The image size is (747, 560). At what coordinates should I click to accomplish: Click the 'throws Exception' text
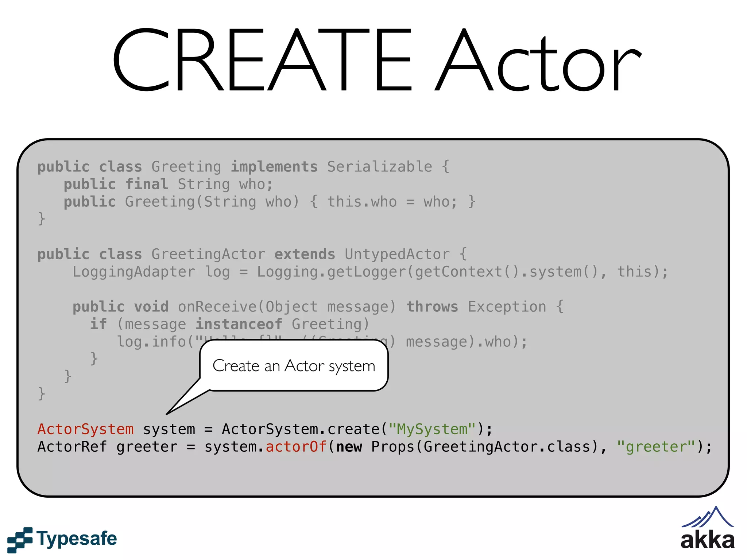coord(477,307)
